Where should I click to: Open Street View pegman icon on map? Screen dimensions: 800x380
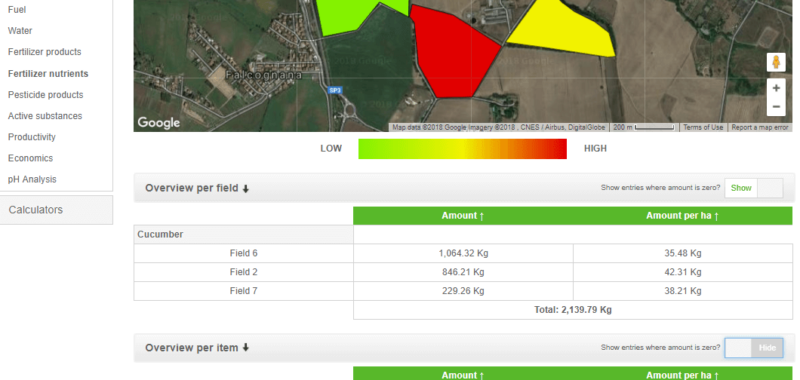(x=776, y=62)
